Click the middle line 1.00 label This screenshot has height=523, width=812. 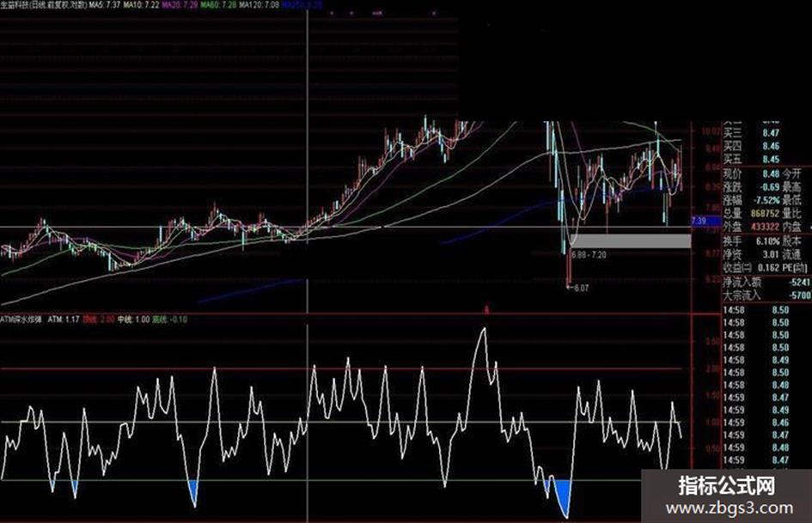(133, 319)
